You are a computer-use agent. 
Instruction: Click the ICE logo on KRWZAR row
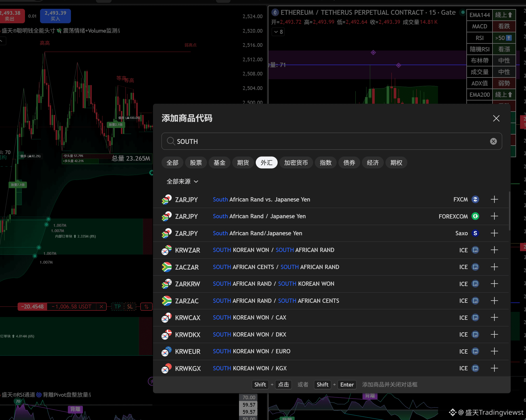475,250
